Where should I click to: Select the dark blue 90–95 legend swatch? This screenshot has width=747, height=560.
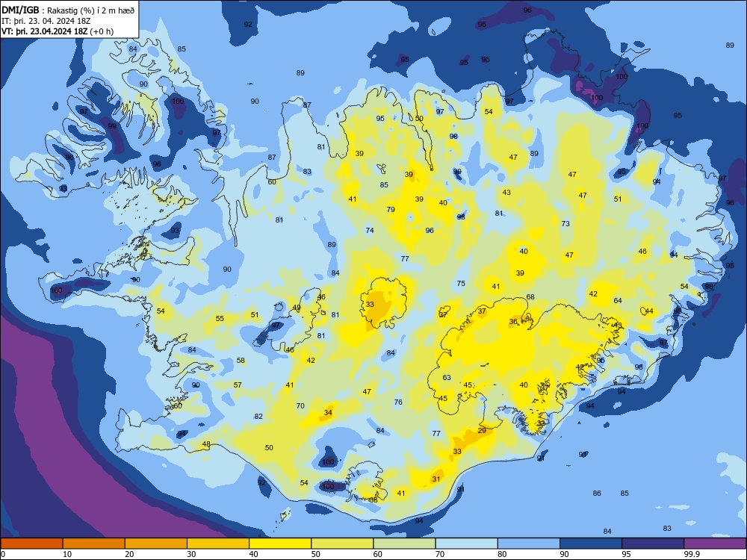click(591, 544)
